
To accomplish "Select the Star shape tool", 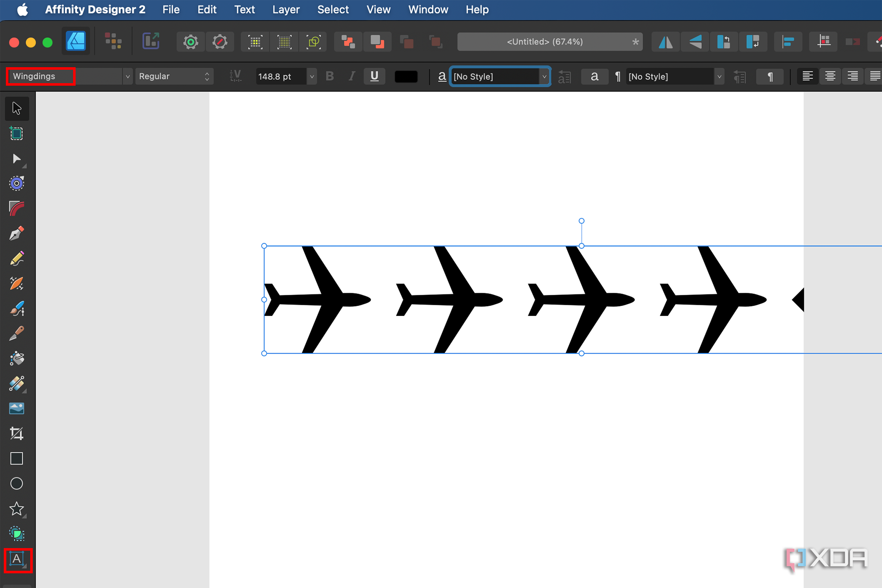I will 17,509.
